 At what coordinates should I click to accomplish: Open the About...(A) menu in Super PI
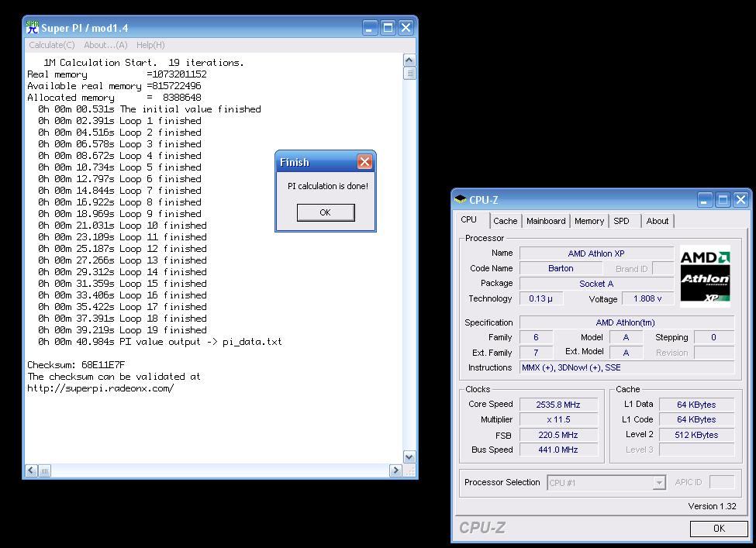[x=105, y=45]
